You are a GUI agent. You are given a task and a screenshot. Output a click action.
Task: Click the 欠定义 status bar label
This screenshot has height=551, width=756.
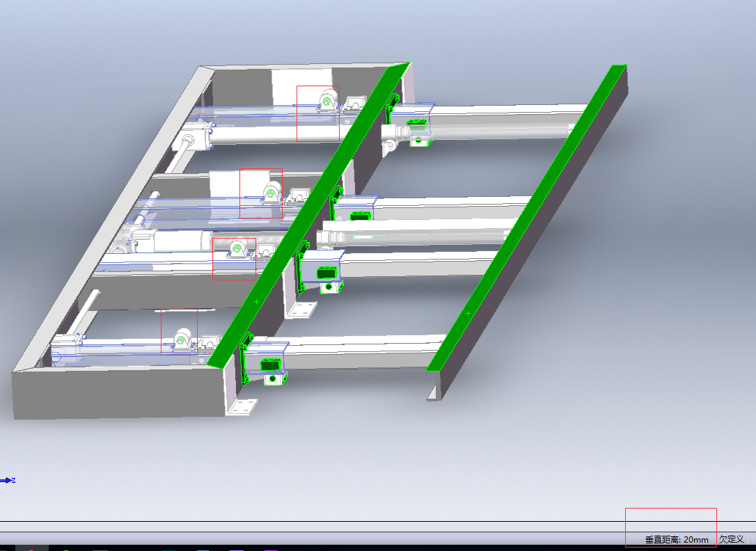point(732,539)
